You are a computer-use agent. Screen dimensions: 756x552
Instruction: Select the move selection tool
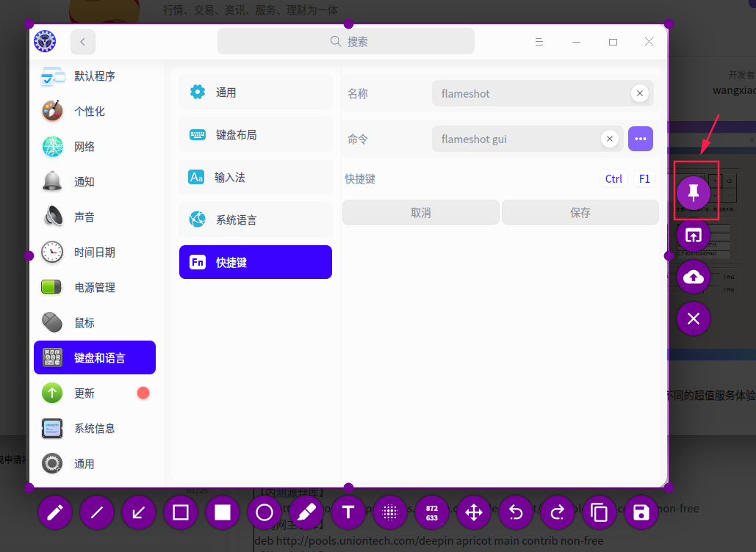[474, 512]
